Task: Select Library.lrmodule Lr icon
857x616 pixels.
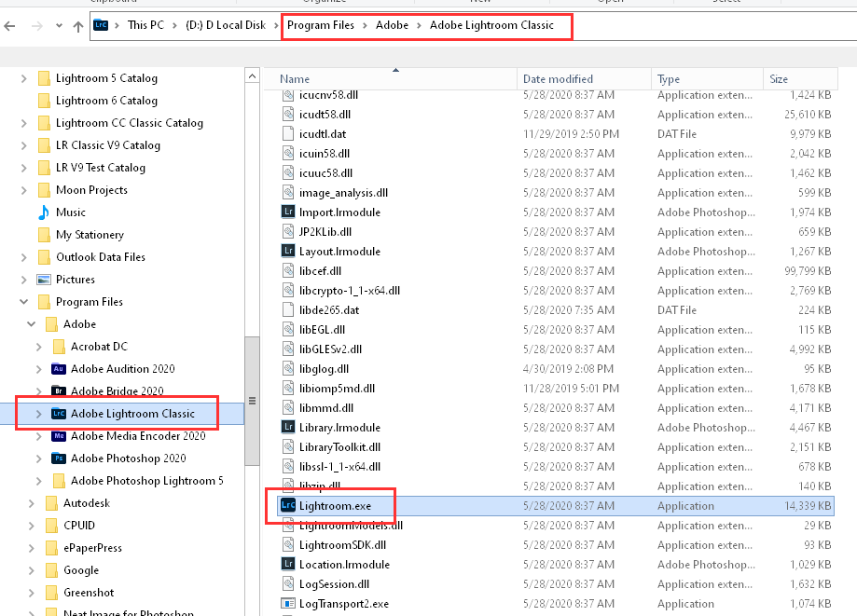Action: click(x=288, y=427)
